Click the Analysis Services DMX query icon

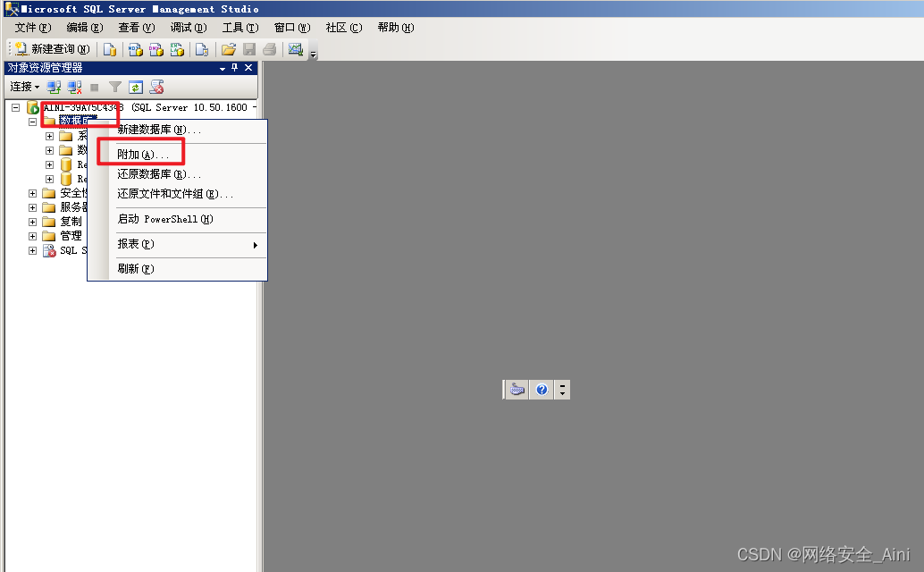[x=156, y=49]
